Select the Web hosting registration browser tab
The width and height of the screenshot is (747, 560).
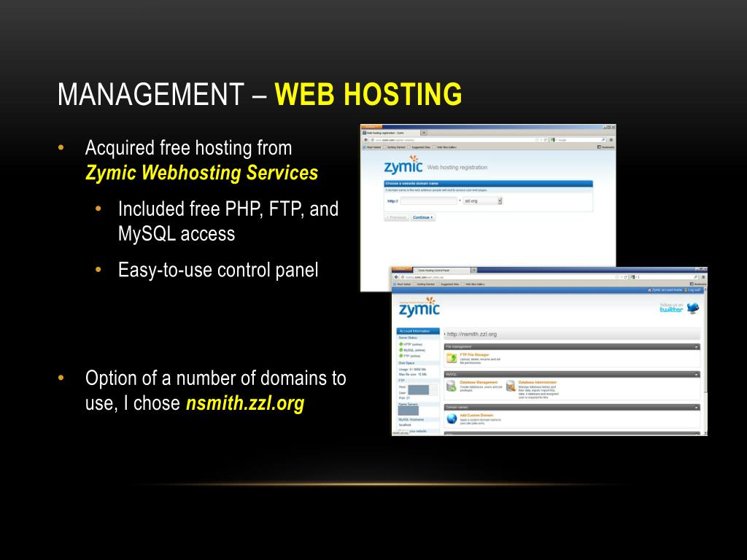click(391, 133)
